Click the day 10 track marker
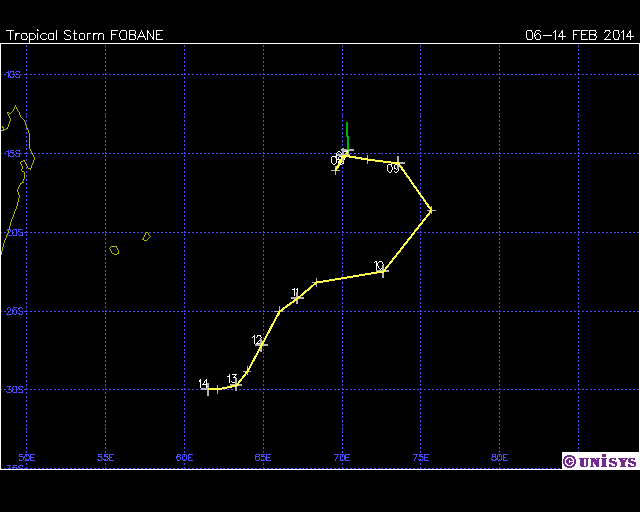This screenshot has height=512, width=640. pyautogui.click(x=383, y=271)
